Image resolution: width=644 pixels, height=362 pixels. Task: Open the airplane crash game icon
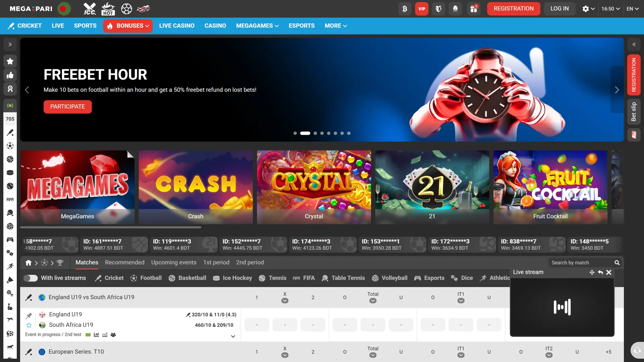(144, 9)
